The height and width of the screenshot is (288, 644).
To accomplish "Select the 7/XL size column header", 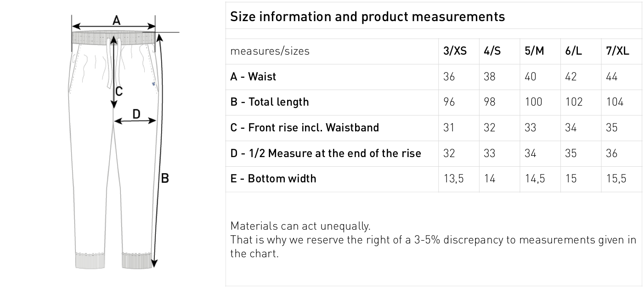I will pyautogui.click(x=617, y=51).
